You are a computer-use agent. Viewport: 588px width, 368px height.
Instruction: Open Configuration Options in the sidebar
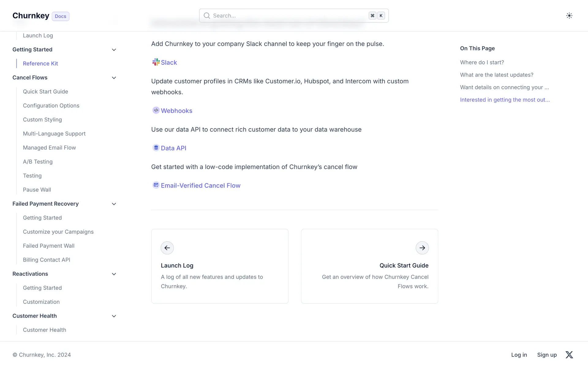coord(51,105)
